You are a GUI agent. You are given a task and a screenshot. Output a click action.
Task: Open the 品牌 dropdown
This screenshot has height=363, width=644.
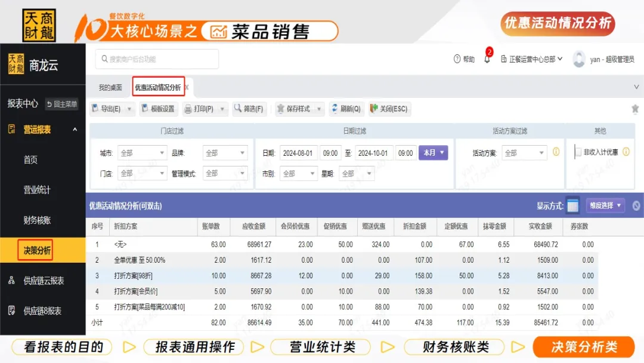pos(225,153)
